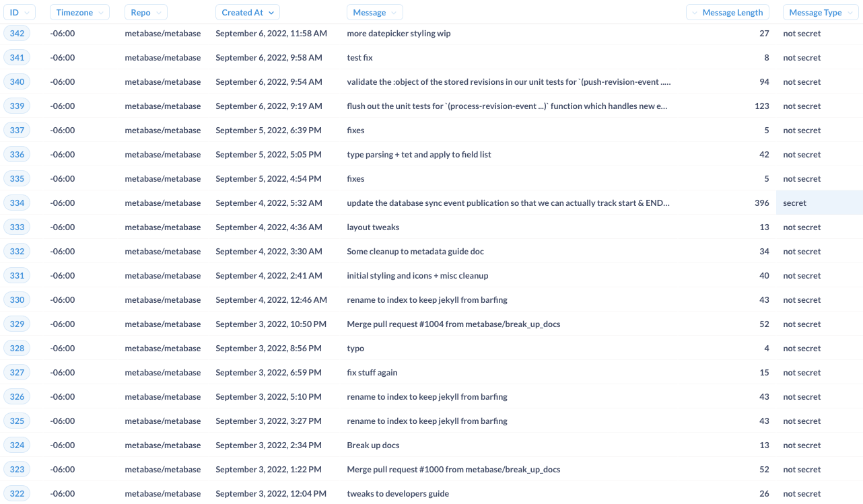863x504 pixels.
Task: Open record ID 328
Action: pos(17,349)
